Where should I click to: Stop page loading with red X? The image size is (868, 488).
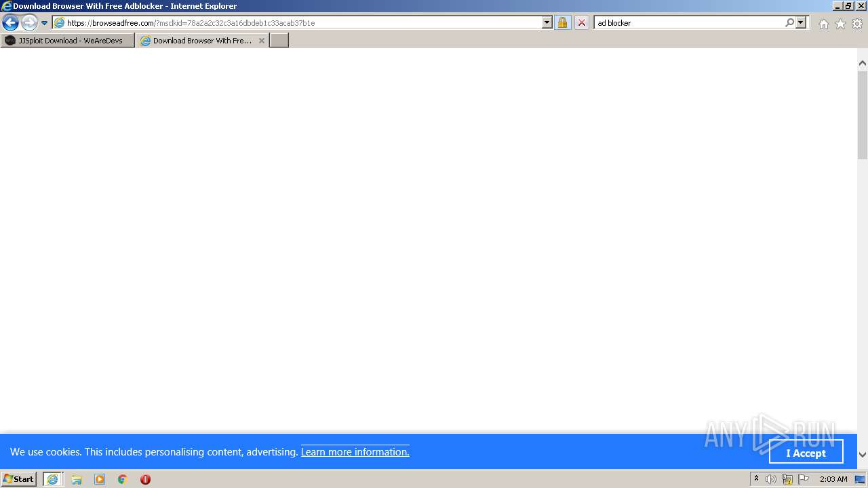click(x=582, y=22)
